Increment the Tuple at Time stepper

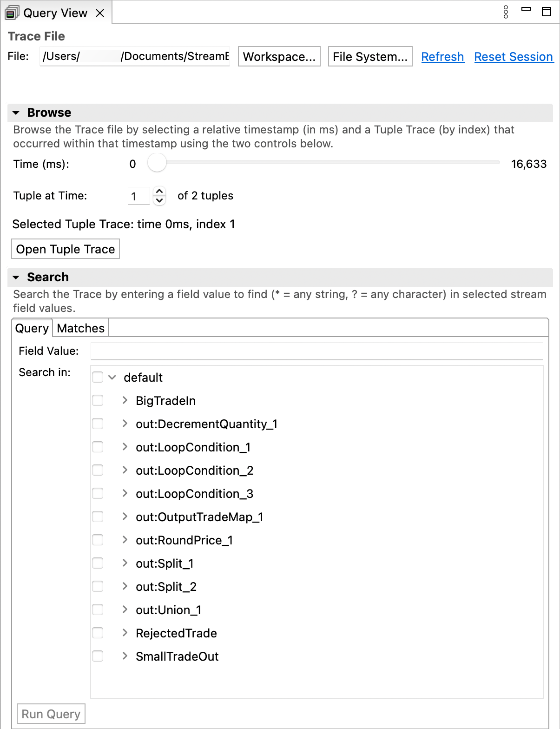[x=159, y=191]
